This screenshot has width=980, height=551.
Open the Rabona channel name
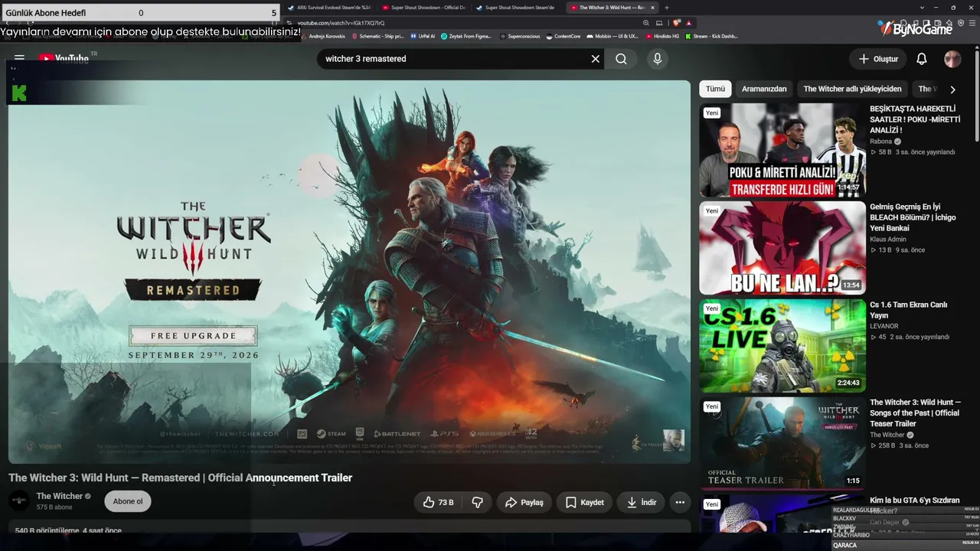coord(880,142)
